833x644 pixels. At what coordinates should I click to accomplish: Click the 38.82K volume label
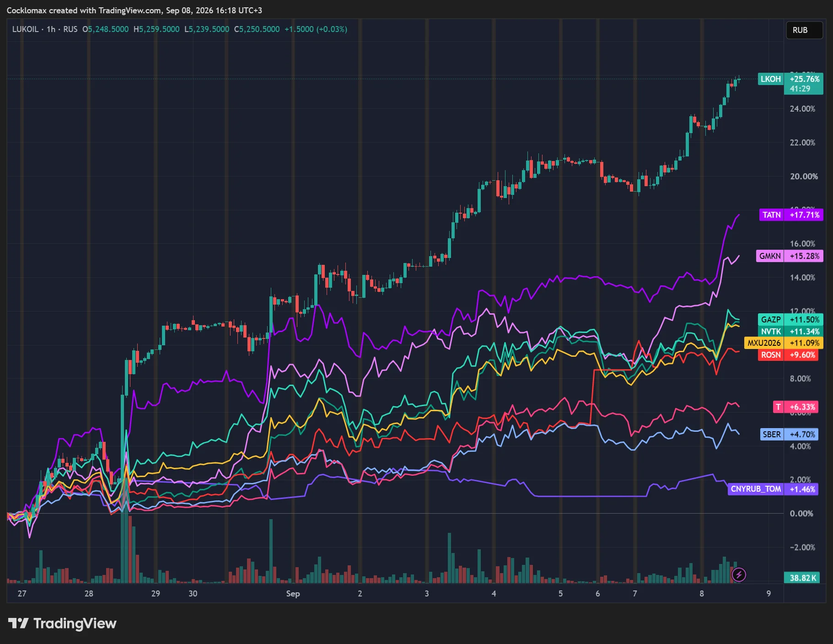pyautogui.click(x=803, y=578)
